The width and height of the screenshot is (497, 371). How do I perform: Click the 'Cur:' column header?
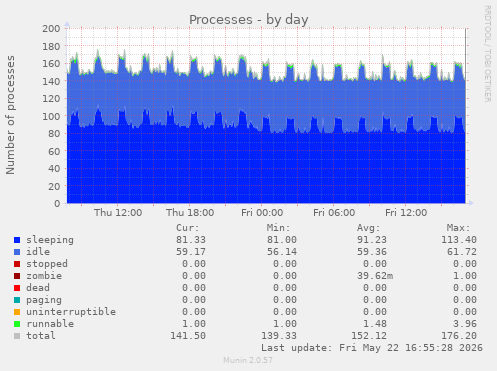click(x=188, y=228)
